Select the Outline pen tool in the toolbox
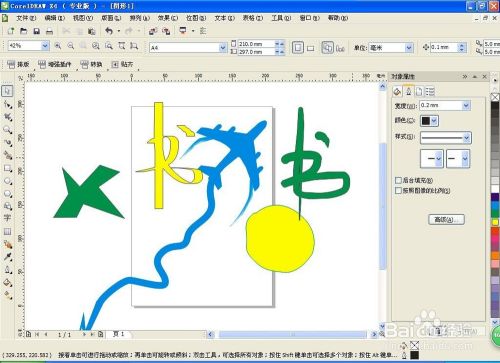Image resolution: width=500 pixels, height=363 pixels. [x=8, y=270]
